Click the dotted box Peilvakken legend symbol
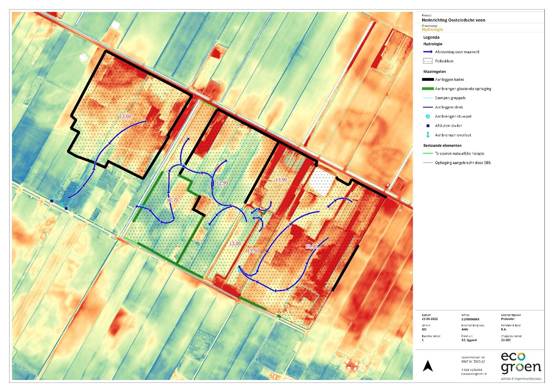This screenshot has width=554, height=392. tap(428, 61)
